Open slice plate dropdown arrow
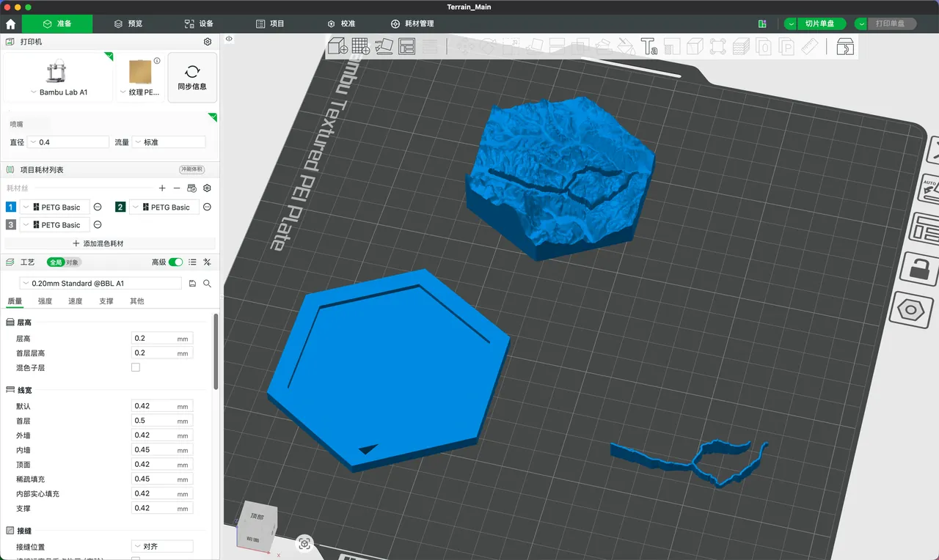Screen dimensions: 939x560 (790, 23)
